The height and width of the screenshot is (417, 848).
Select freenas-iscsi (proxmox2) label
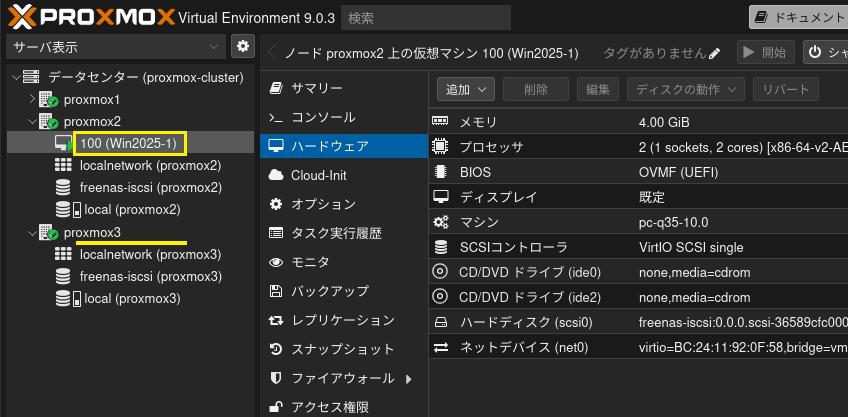[151, 188]
